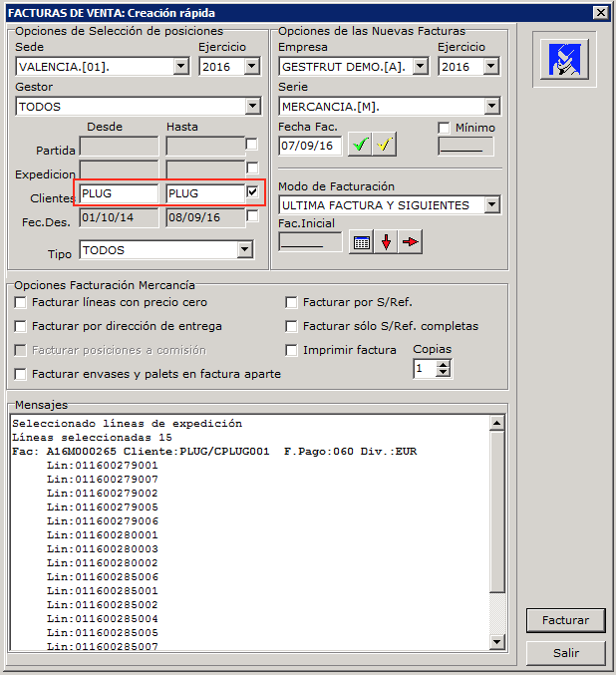Click the green checkmark beside Fecha Fac.
The width and height of the screenshot is (616, 675).
click(x=360, y=146)
